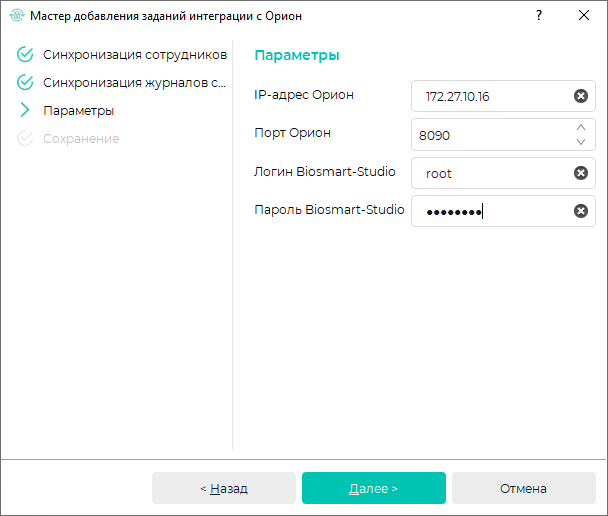This screenshot has height=516, width=608.
Task: Proceed with the Далее button
Action: coord(373,488)
